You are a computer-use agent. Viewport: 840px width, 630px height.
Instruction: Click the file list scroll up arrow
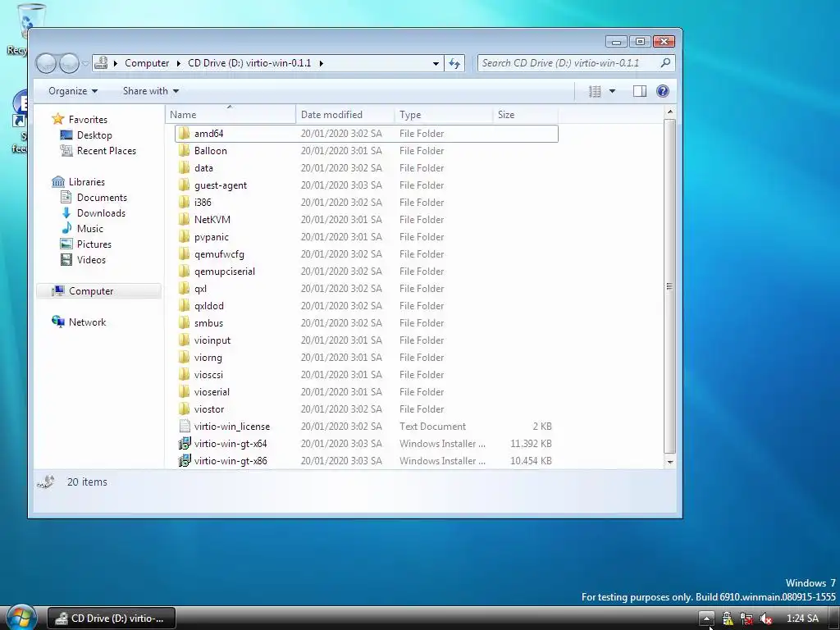669,112
